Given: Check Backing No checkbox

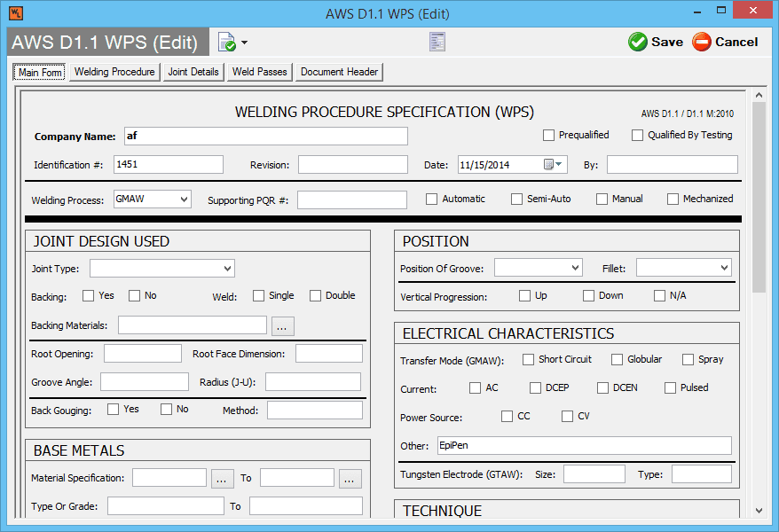Looking at the screenshot, I should click(134, 296).
